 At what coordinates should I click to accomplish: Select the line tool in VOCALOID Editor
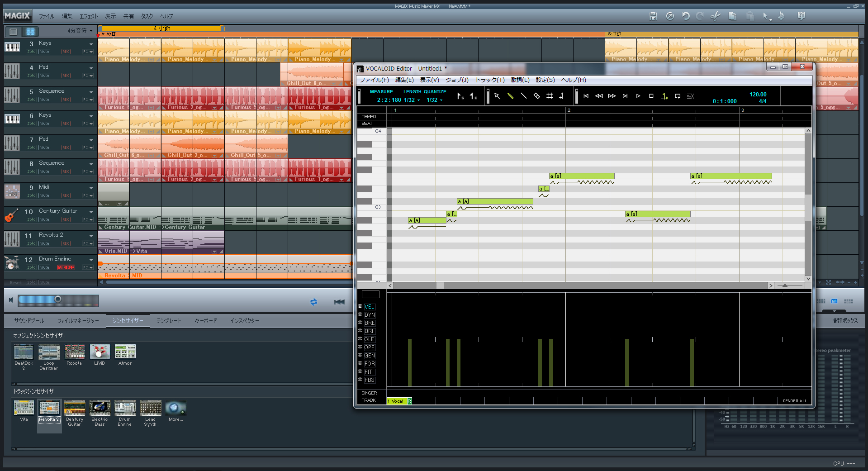pyautogui.click(x=523, y=96)
